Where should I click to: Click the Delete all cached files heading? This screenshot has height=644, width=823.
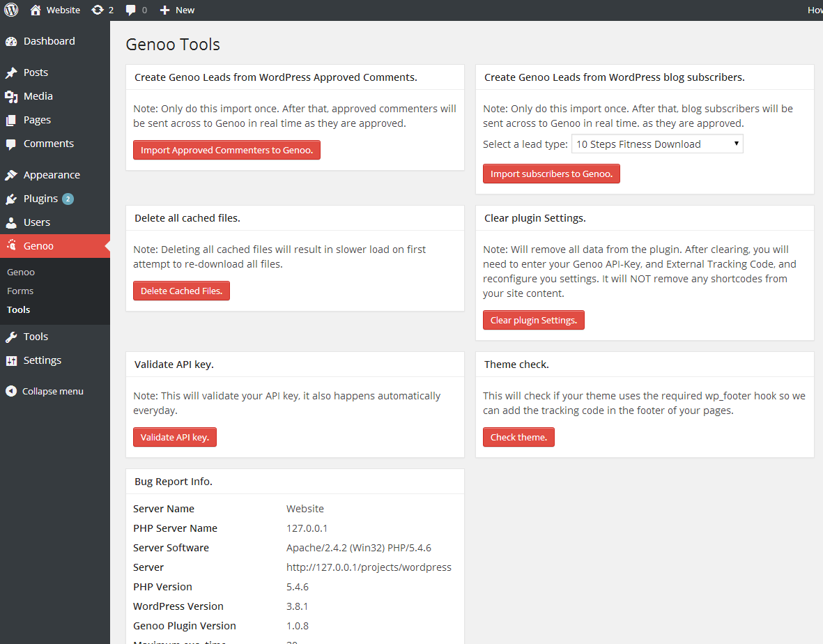coord(187,218)
